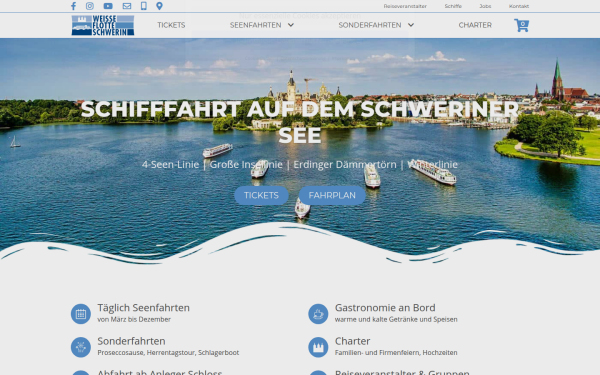Open the Instagram profile icon
This screenshot has width=600, height=375.
coord(90,6)
